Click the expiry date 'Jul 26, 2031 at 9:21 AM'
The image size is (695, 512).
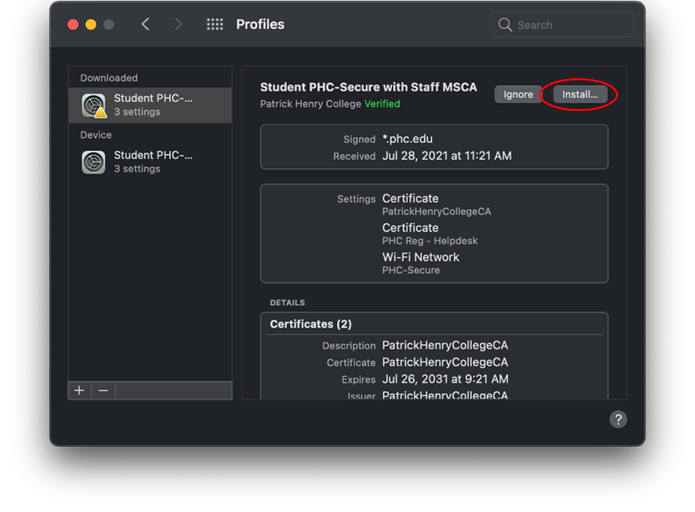(445, 379)
